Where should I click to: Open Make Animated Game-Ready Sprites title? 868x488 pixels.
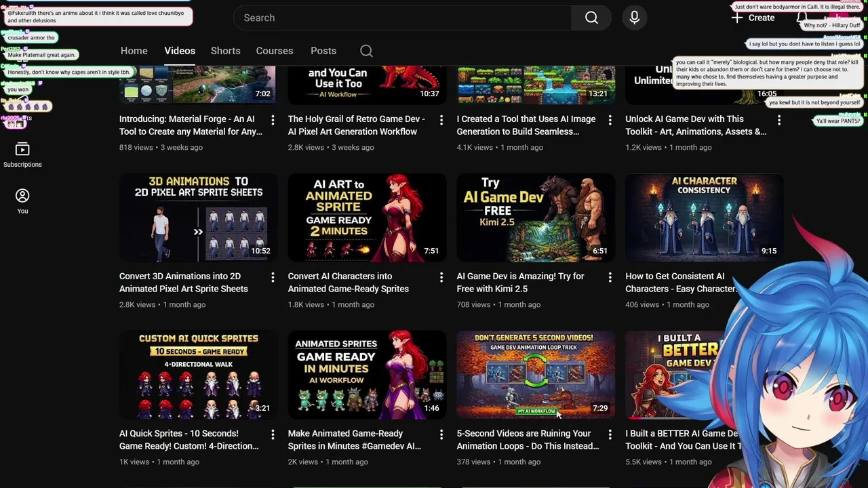(x=355, y=440)
